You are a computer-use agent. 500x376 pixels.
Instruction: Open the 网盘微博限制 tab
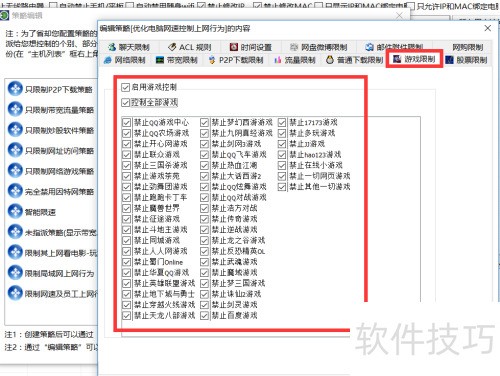pyautogui.click(x=319, y=47)
